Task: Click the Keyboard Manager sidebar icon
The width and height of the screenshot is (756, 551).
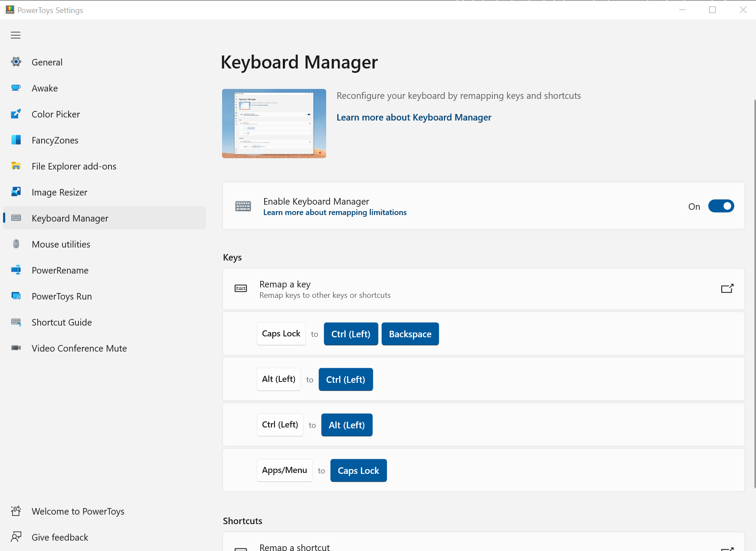Action: (16, 218)
